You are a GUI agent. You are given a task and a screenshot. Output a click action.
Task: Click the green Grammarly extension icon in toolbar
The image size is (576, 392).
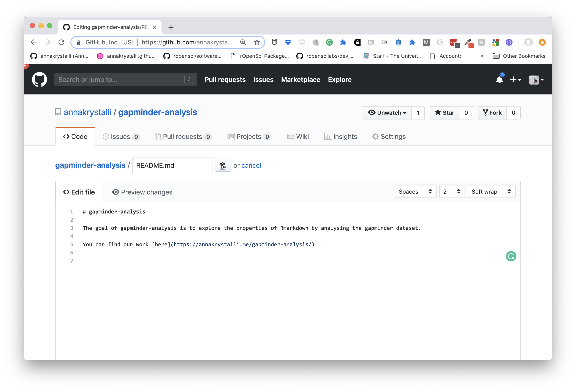tap(329, 42)
